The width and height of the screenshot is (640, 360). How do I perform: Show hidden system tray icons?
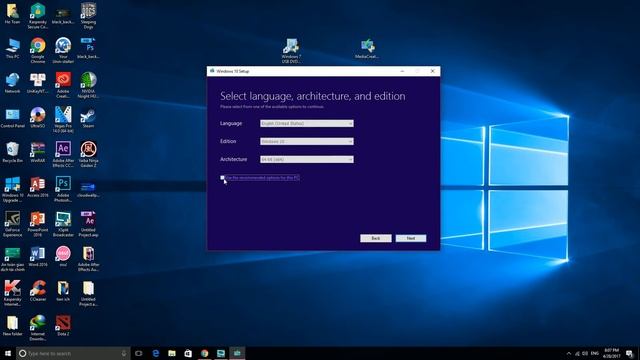(x=569, y=353)
